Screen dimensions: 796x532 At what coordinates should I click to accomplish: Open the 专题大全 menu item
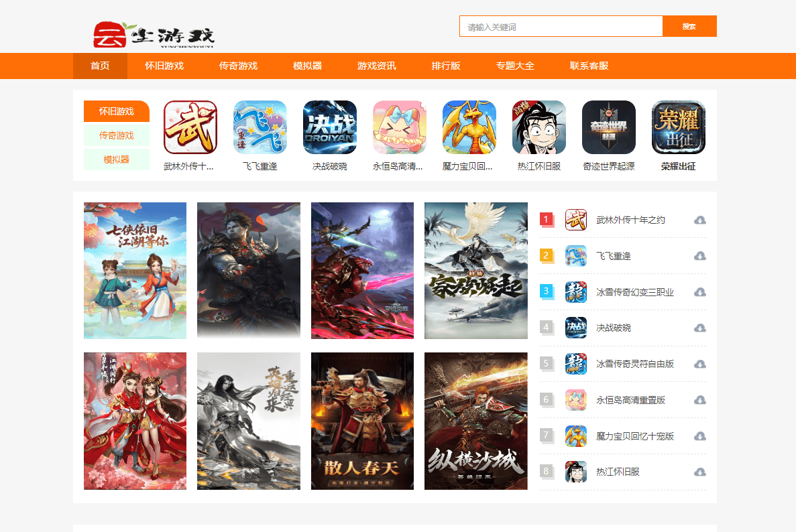click(x=514, y=66)
